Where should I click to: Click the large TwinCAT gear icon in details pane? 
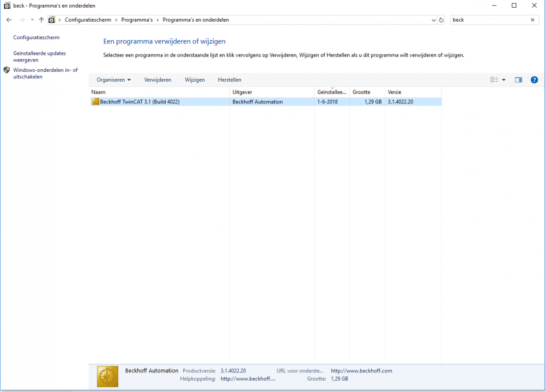pyautogui.click(x=107, y=376)
